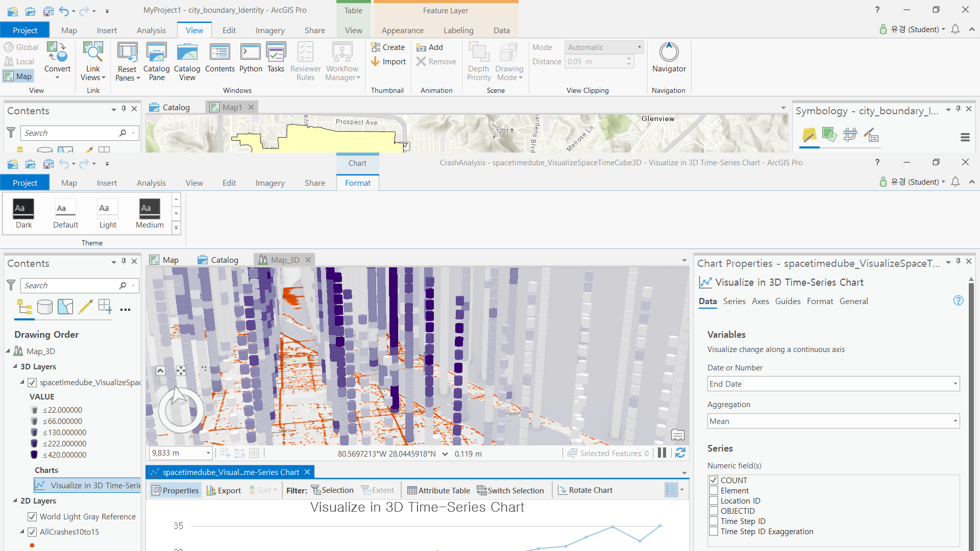This screenshot has height=551, width=980.
Task: Open notifications bell in CrashAnalysis window
Action: tap(955, 182)
